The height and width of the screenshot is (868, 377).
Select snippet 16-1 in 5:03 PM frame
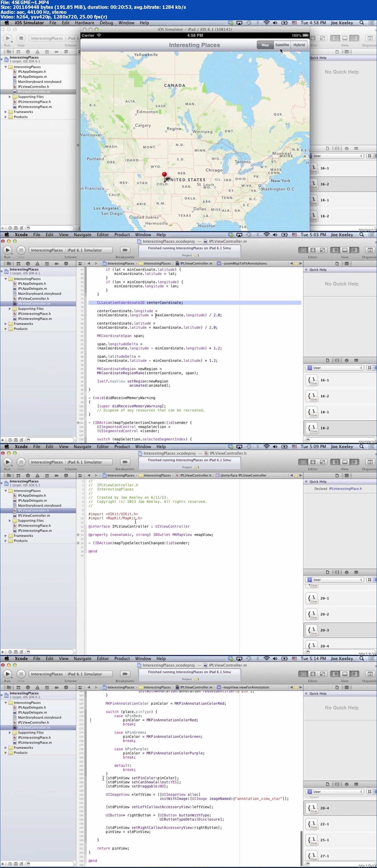click(x=340, y=380)
